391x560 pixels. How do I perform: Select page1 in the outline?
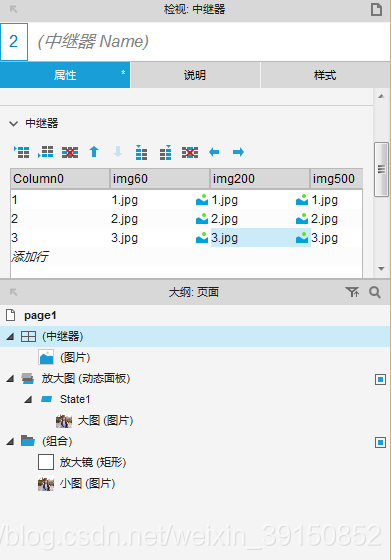click(x=40, y=315)
